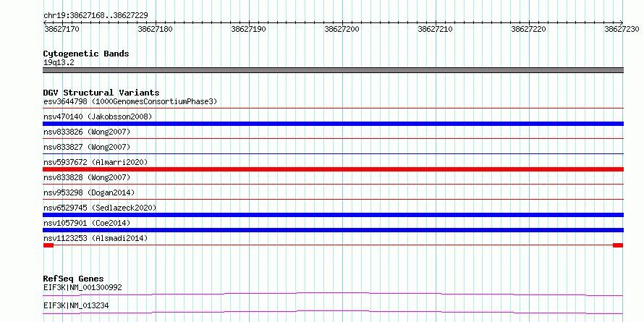The image size is (644, 322).
Task: Click ruler position 38627170
Action: (62, 29)
